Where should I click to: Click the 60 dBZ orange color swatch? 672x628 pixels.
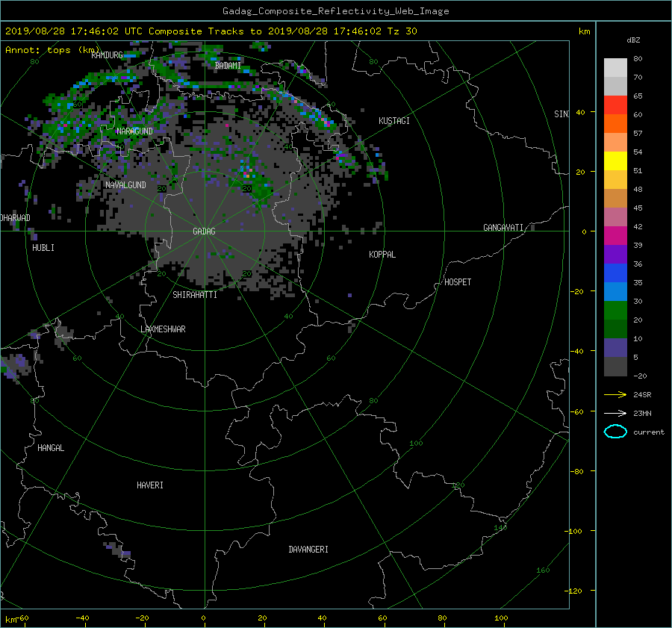coord(615,123)
